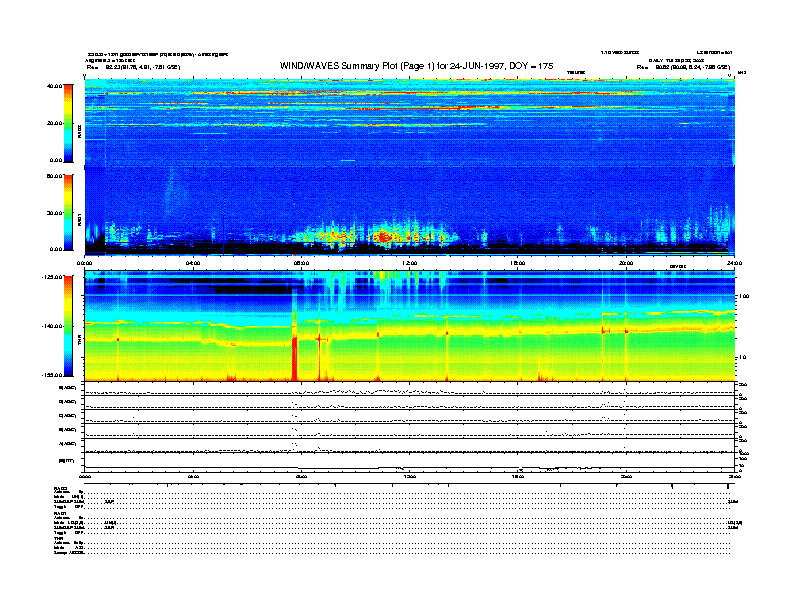Click the TNR heading in the bottom status table
The image size is (792, 612).
point(58,539)
